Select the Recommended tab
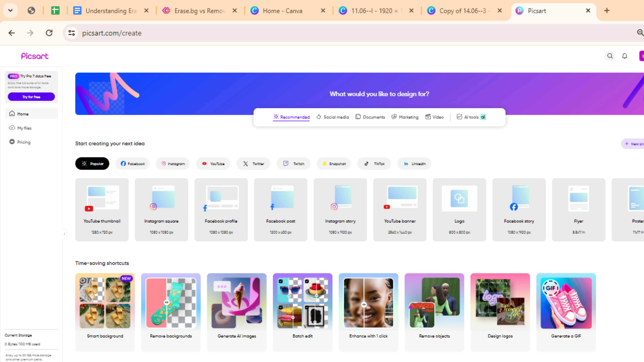This screenshot has width=644, height=362. pyautogui.click(x=291, y=117)
